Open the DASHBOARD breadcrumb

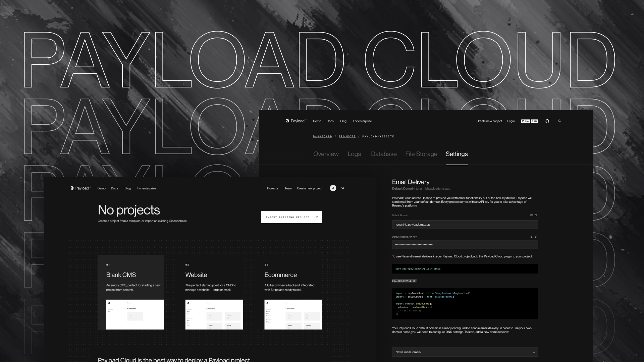pyautogui.click(x=322, y=136)
